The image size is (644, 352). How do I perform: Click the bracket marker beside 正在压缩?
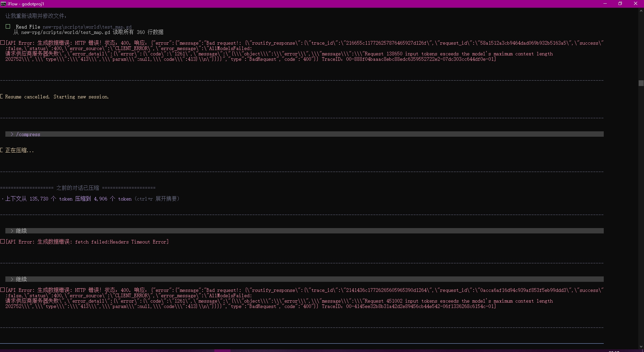pyautogui.click(x=2, y=150)
